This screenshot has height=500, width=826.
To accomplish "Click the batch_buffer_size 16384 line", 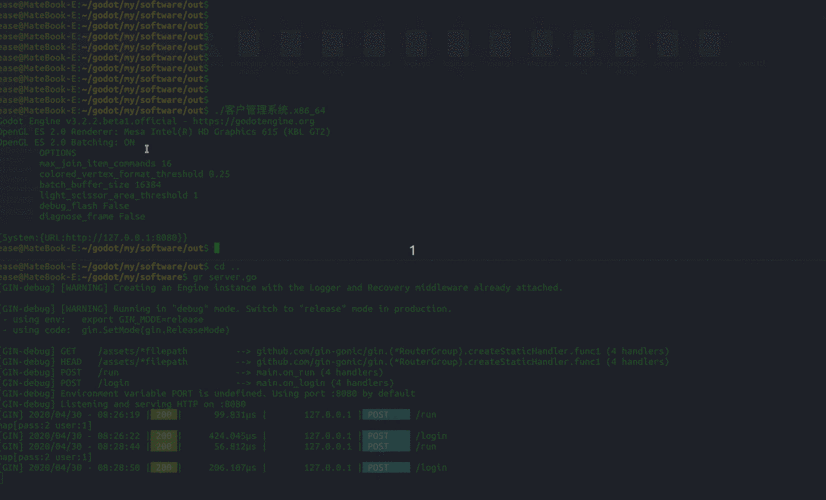I will [100, 184].
